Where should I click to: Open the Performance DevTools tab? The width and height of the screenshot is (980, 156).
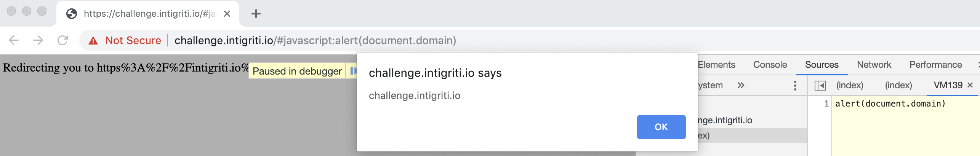click(936, 65)
